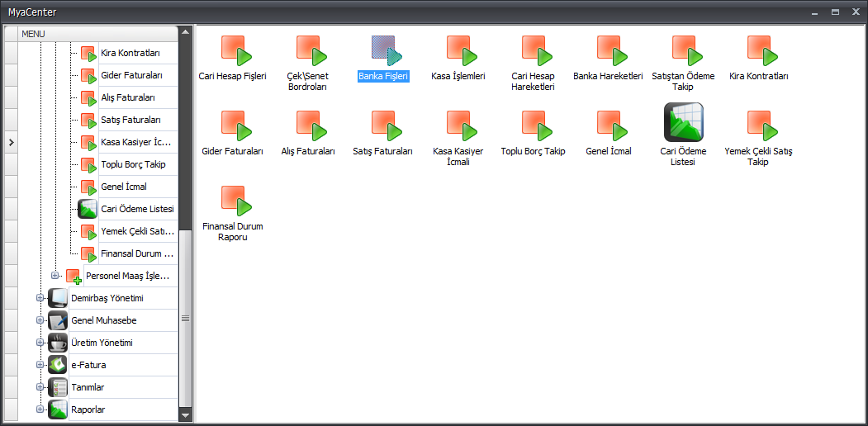The width and height of the screenshot is (868, 426).
Task: Select Satış Faturaları in menu tree
Action: coord(131,120)
